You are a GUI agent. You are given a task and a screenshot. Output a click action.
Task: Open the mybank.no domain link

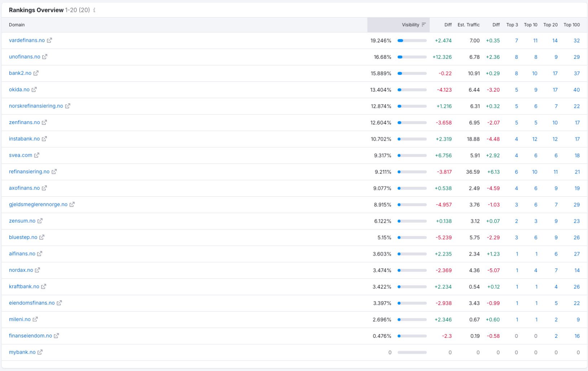click(x=22, y=352)
